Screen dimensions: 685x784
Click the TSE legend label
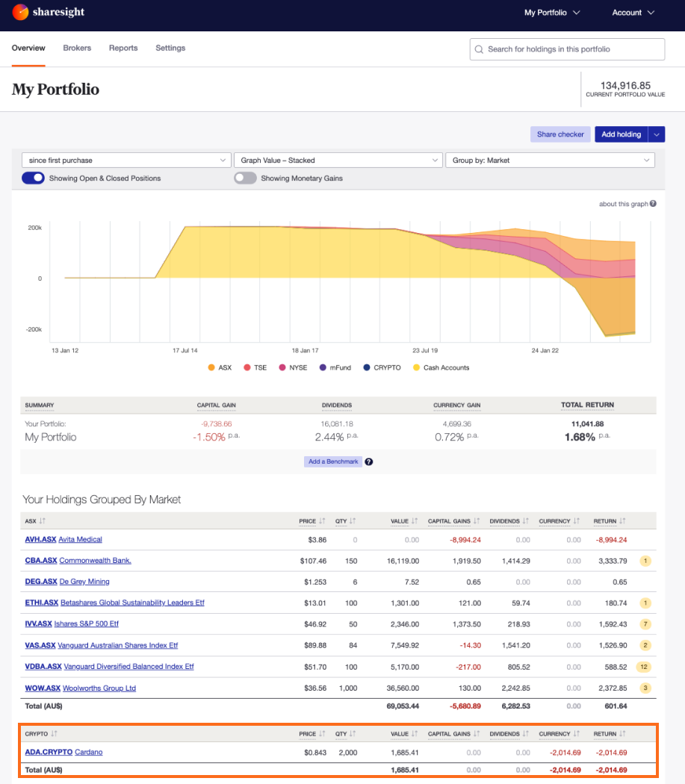260,367
